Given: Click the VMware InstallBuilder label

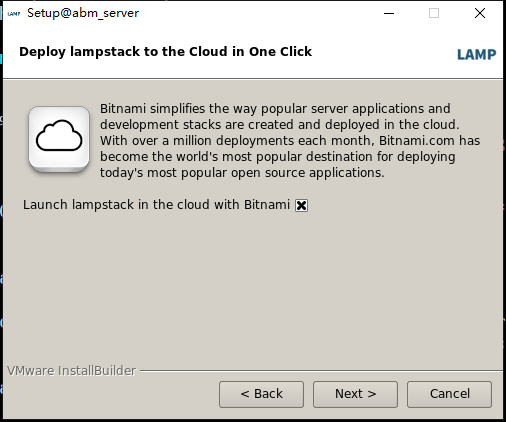Looking at the screenshot, I should click(72, 371).
